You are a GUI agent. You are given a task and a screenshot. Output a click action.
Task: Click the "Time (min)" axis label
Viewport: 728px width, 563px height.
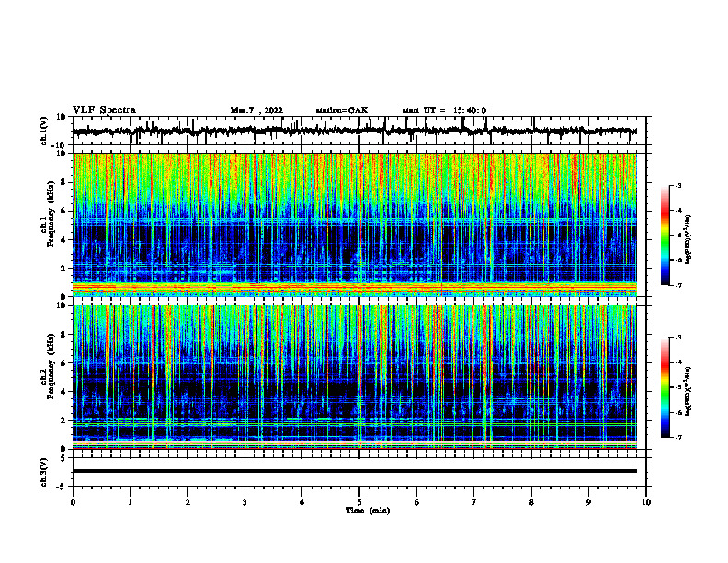click(x=368, y=511)
